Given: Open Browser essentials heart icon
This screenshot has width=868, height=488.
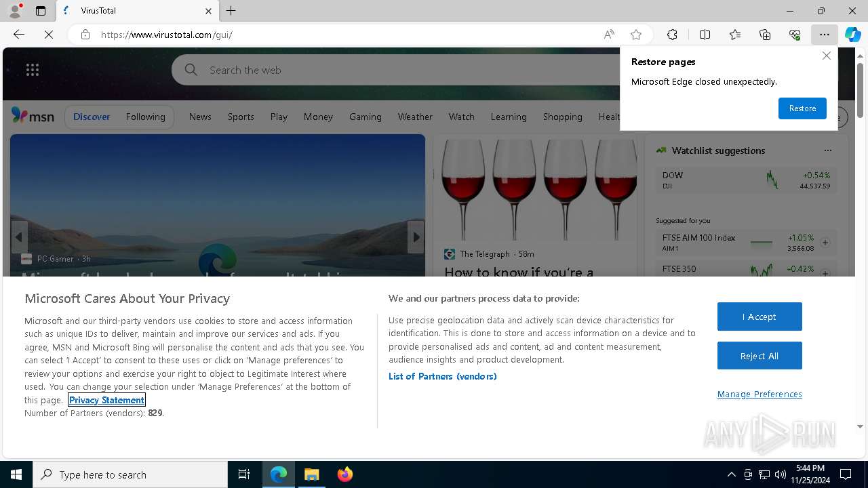Looking at the screenshot, I should tap(795, 35).
